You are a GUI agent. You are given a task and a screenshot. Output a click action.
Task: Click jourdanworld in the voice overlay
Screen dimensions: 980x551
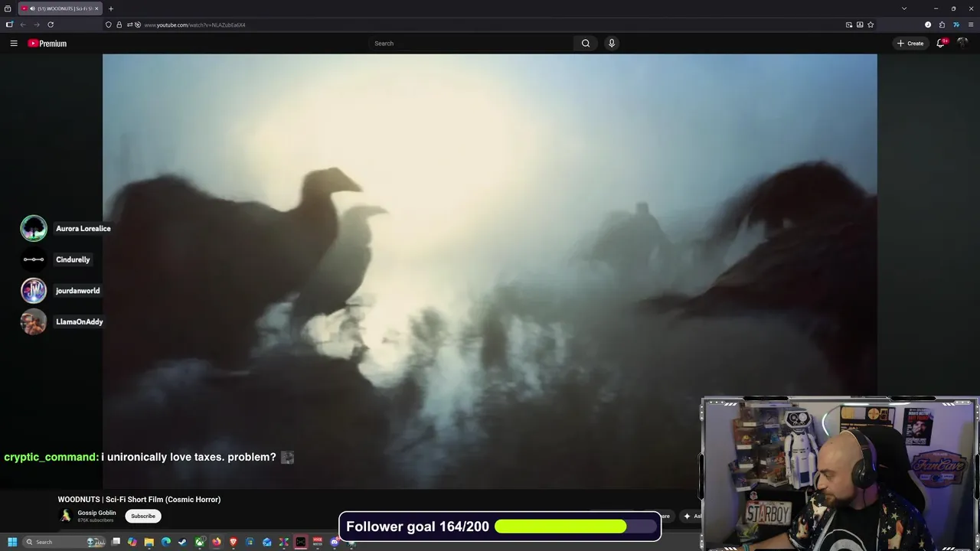(x=77, y=291)
